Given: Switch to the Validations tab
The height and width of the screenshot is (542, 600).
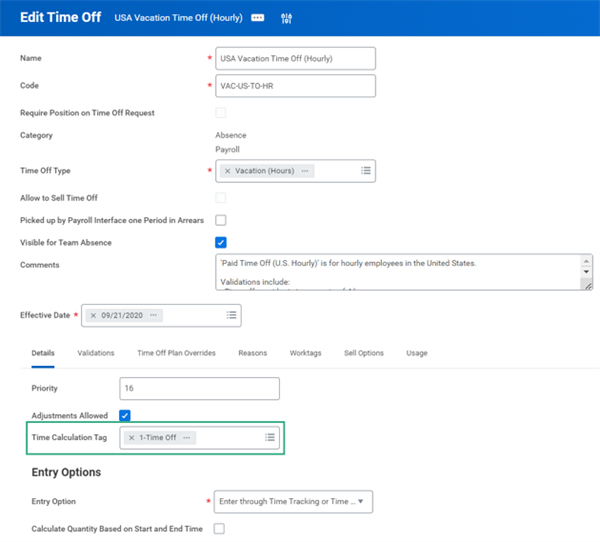Looking at the screenshot, I should [x=96, y=353].
